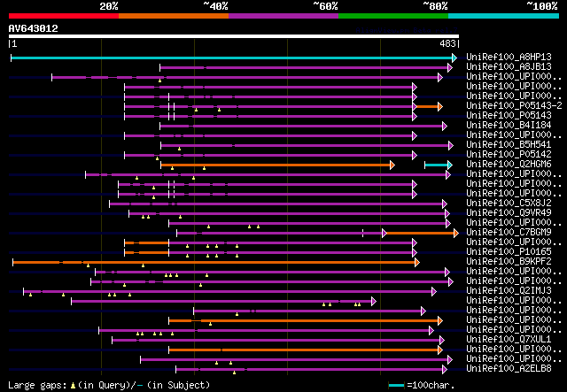
Task: Click the yellow gap marker in the legend
Action: pos(73,386)
